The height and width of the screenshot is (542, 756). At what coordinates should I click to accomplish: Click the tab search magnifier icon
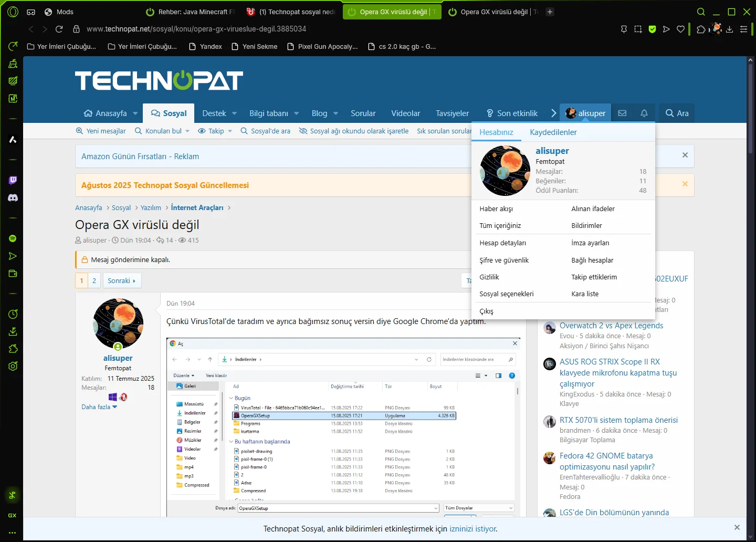coord(701,12)
